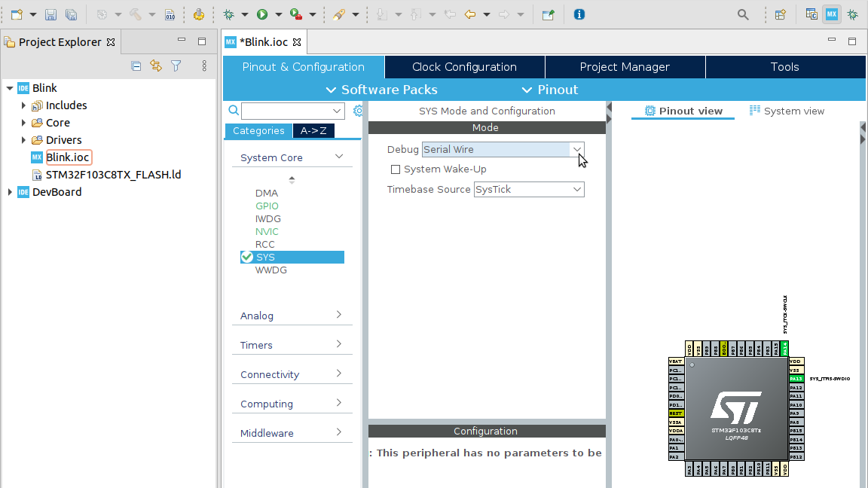Open the New file dropdown arrow
The width and height of the screenshot is (868, 488).
(32, 14)
